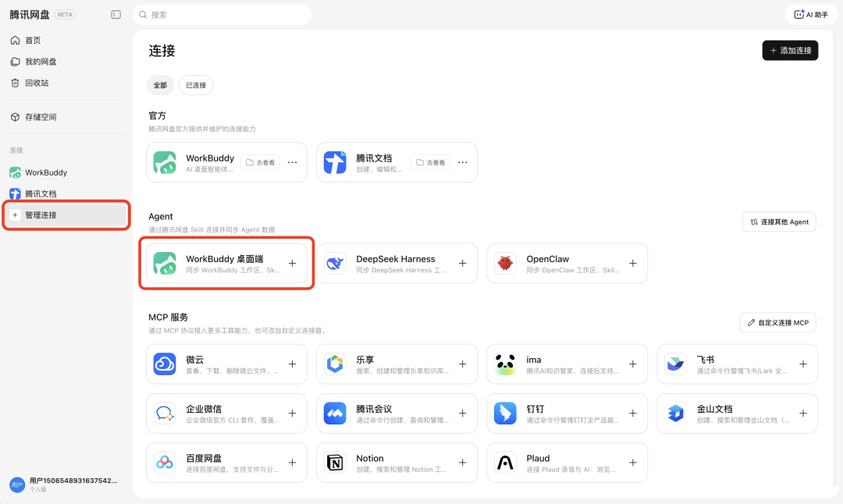This screenshot has height=504, width=843.
Task: Add 钉钉 MCP connection plus
Action: click(x=633, y=413)
